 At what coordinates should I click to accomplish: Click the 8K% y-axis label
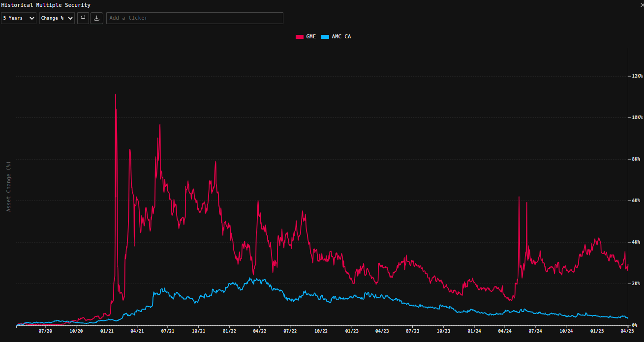point(636,159)
